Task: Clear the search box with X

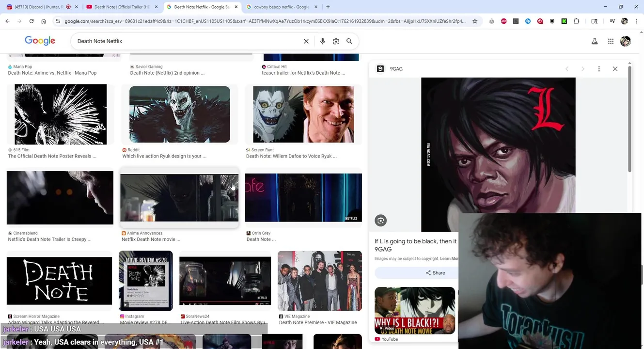Action: 306,41
